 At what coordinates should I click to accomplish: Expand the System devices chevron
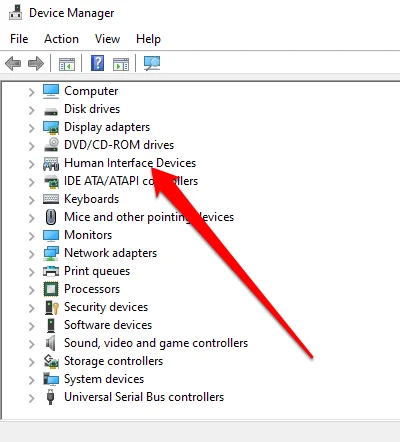[31, 380]
